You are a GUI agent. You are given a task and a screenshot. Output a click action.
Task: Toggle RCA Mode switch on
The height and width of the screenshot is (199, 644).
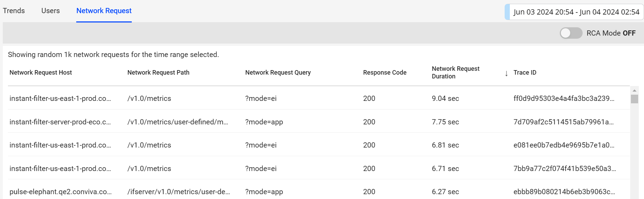(571, 33)
